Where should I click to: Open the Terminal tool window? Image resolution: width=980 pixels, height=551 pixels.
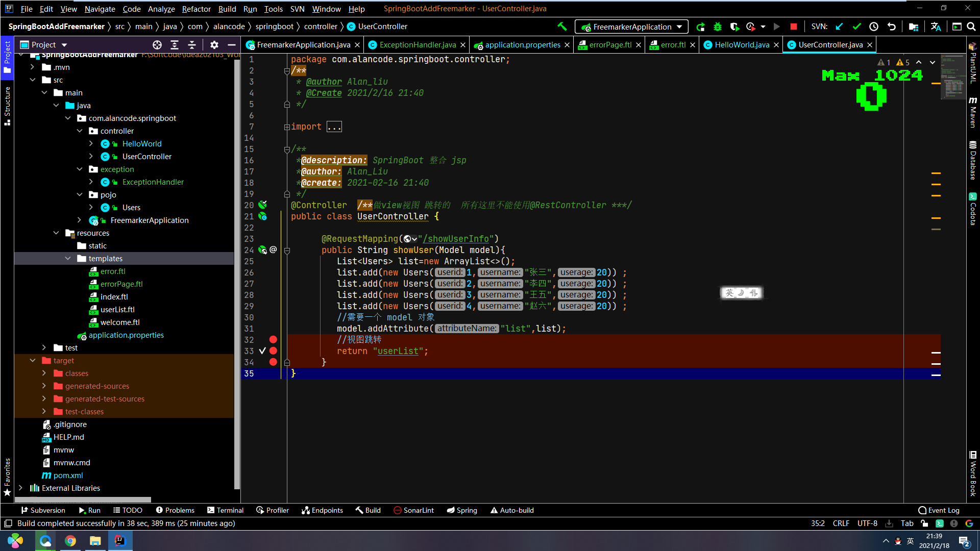[225, 510]
